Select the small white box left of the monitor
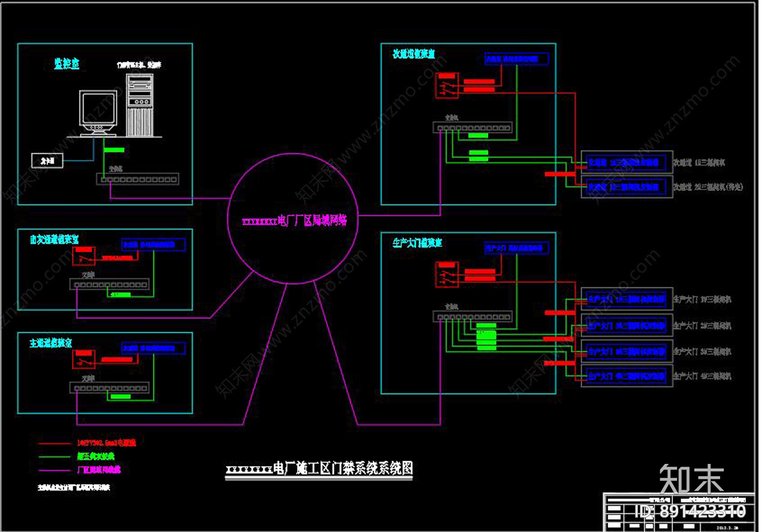The width and height of the screenshot is (762, 532). (x=47, y=160)
